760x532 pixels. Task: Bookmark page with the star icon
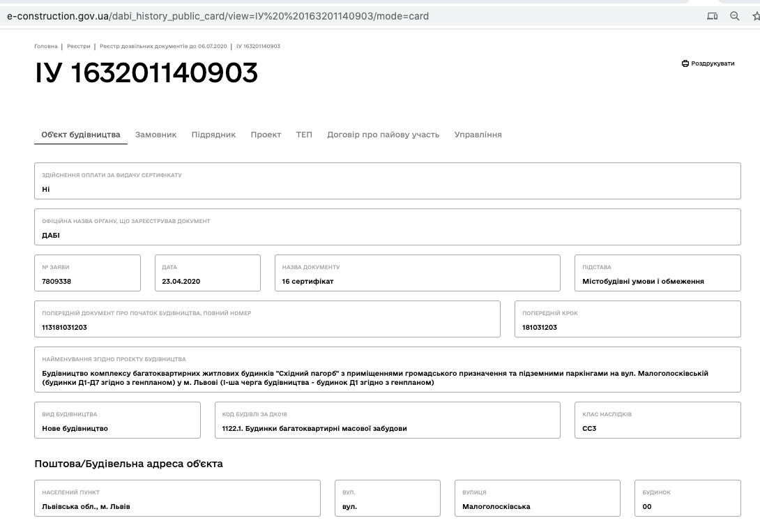pos(756,16)
